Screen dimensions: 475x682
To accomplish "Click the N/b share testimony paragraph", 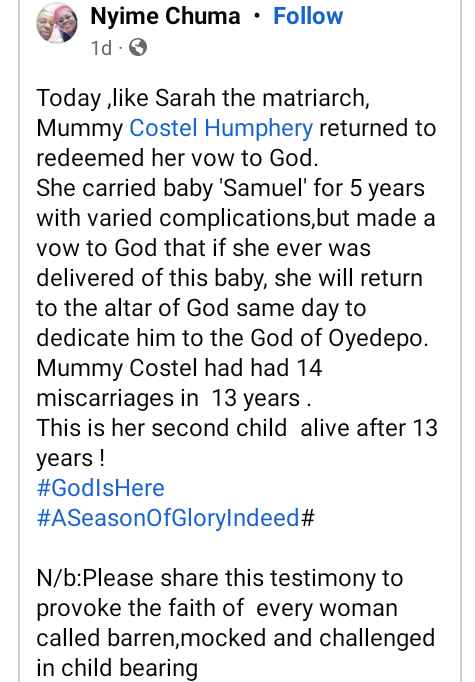I will (235, 623).
